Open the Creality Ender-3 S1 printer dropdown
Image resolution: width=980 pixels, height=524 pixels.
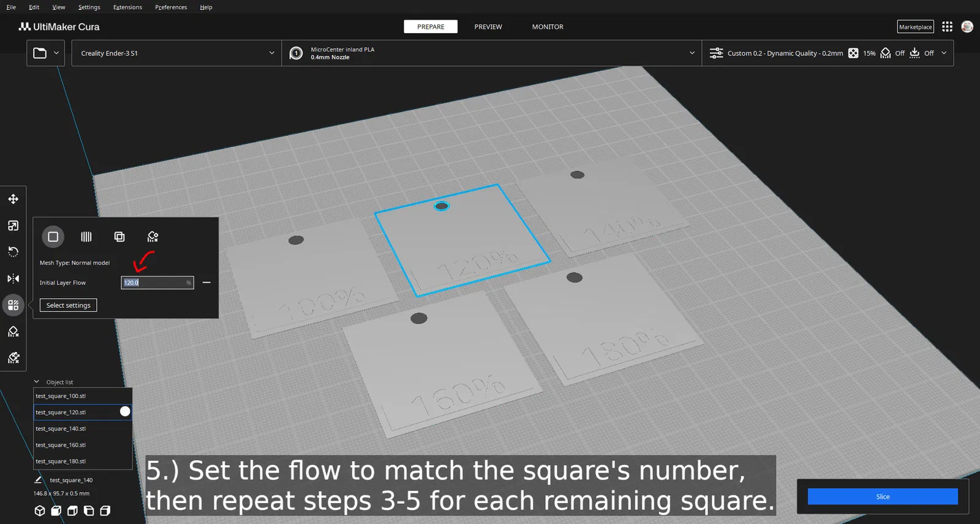(x=176, y=53)
